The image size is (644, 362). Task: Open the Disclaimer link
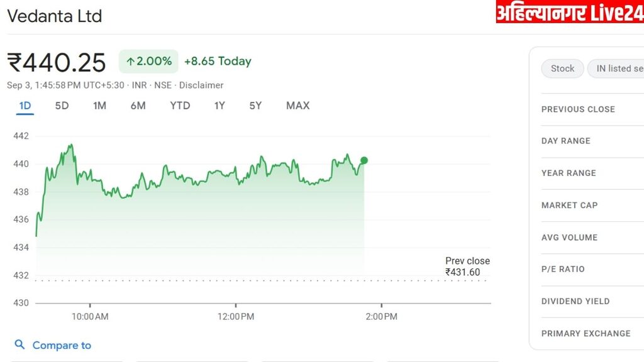click(x=201, y=85)
